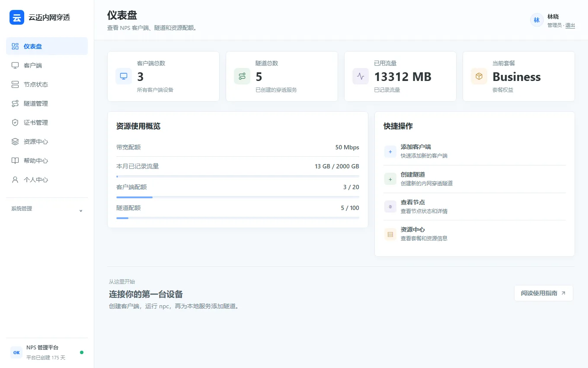Click the 连接你的第一台设备 heading
Image resolution: width=588 pixels, height=368 pixels.
[146, 294]
